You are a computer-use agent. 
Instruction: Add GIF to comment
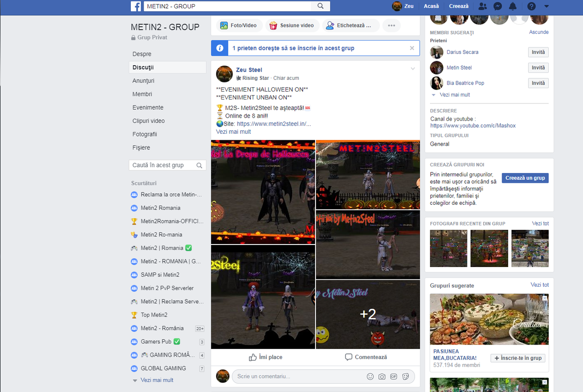394,376
